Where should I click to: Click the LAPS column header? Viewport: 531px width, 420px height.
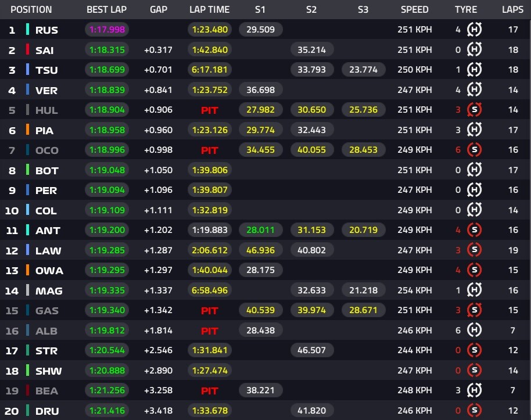[513, 9]
